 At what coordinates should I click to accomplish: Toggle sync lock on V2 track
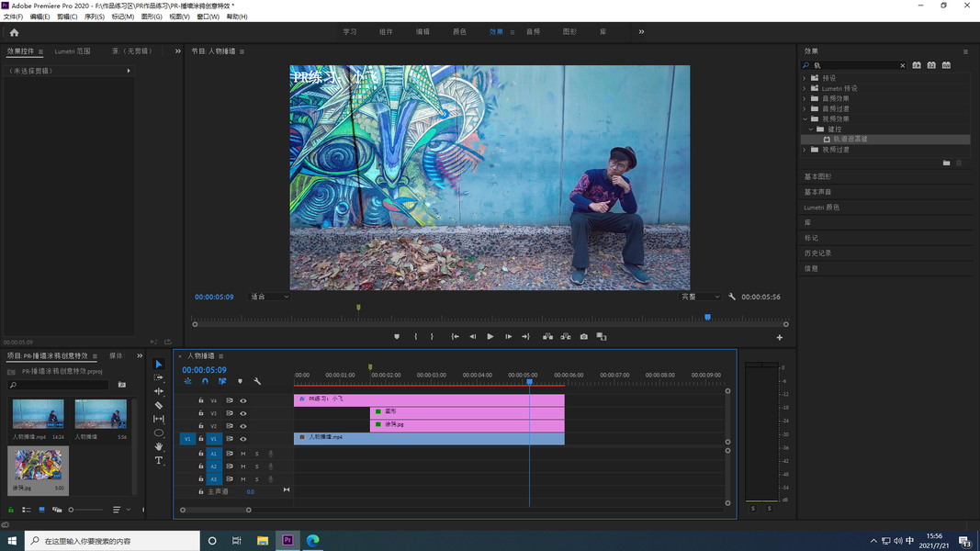pos(230,426)
